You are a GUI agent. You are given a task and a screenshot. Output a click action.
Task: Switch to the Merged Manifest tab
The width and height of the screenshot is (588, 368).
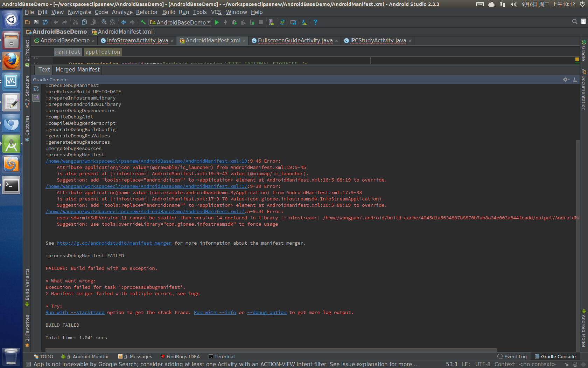click(77, 70)
